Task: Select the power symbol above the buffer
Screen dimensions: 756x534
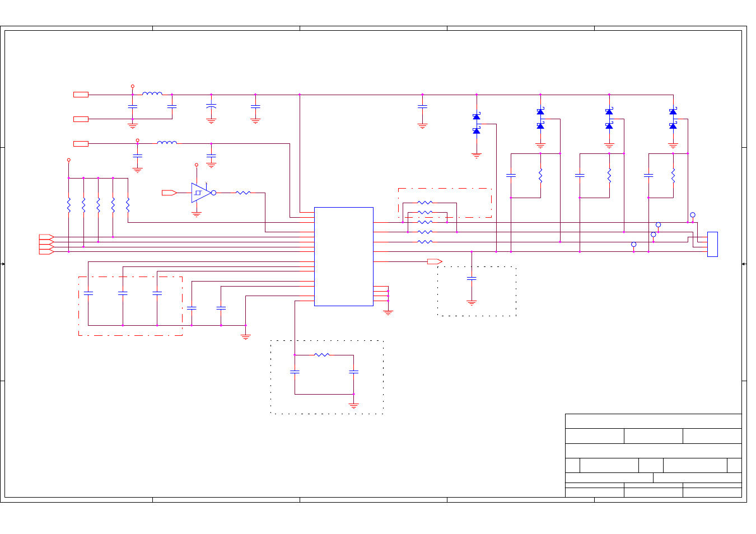Action: coord(196,165)
